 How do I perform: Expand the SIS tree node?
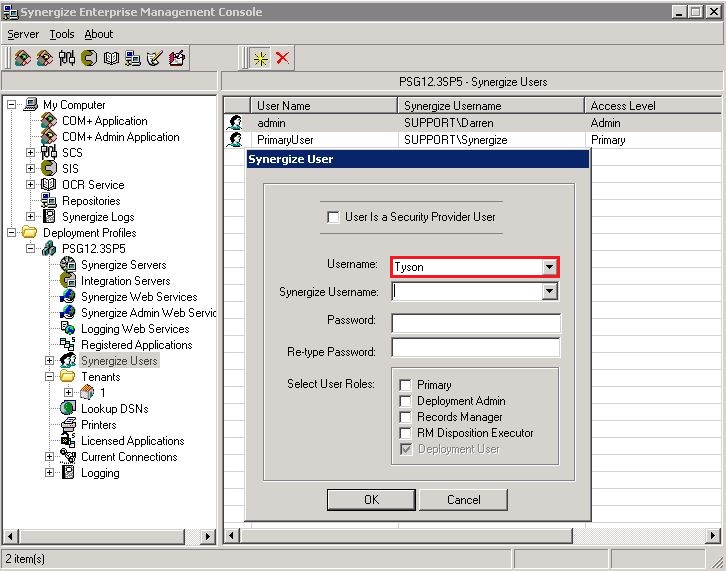click(x=31, y=169)
